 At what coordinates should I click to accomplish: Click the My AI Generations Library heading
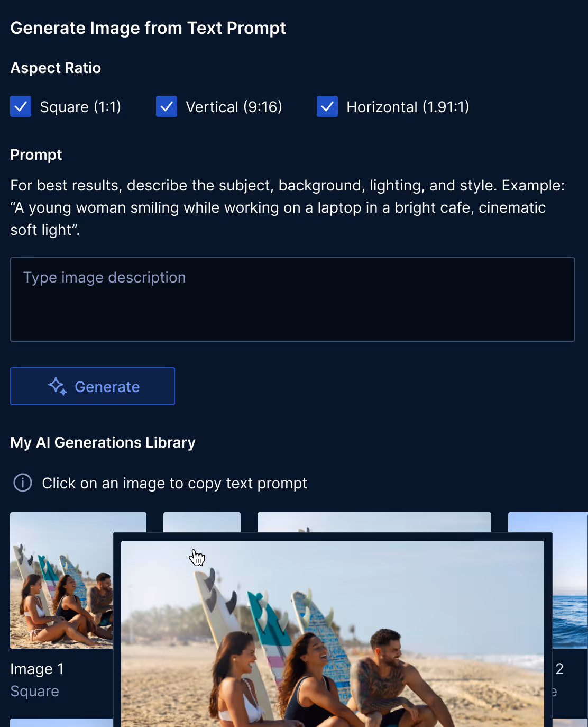[103, 442]
